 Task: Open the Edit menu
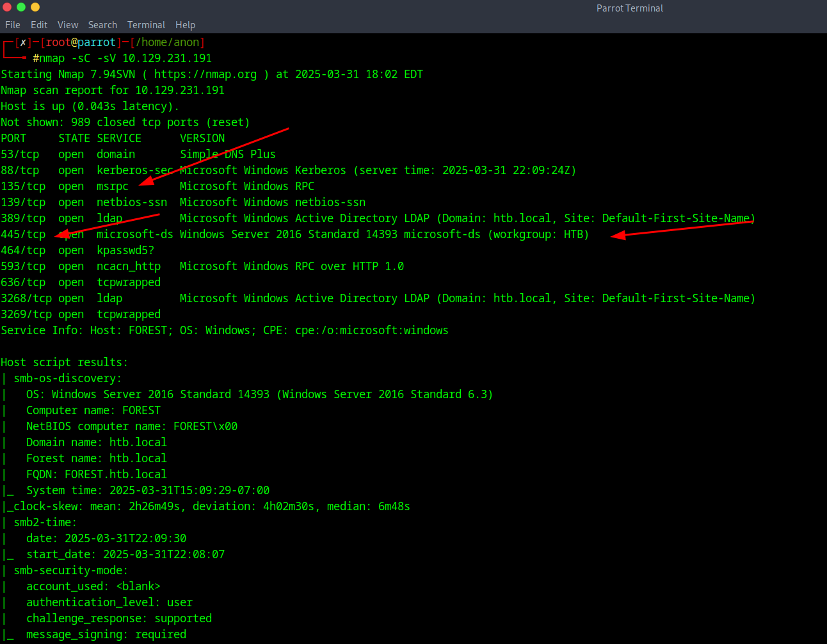[39, 25]
